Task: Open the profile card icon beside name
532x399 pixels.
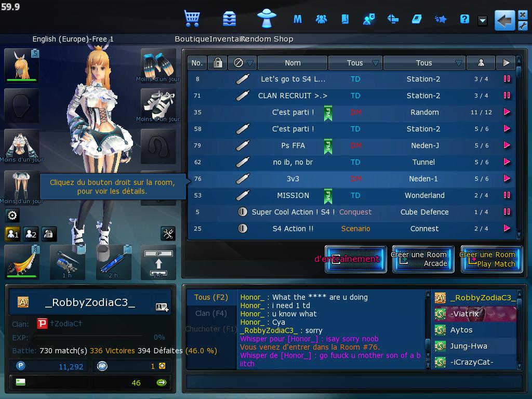Action: pos(162,307)
